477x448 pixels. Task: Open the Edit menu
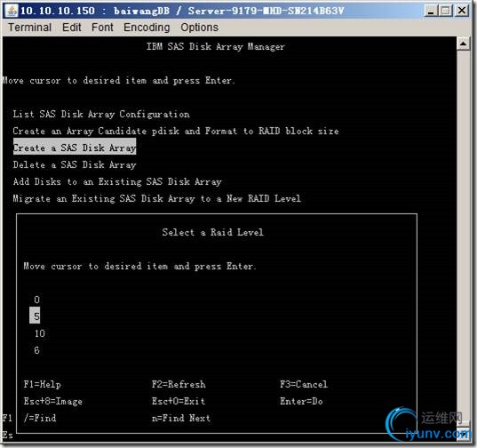coord(71,28)
